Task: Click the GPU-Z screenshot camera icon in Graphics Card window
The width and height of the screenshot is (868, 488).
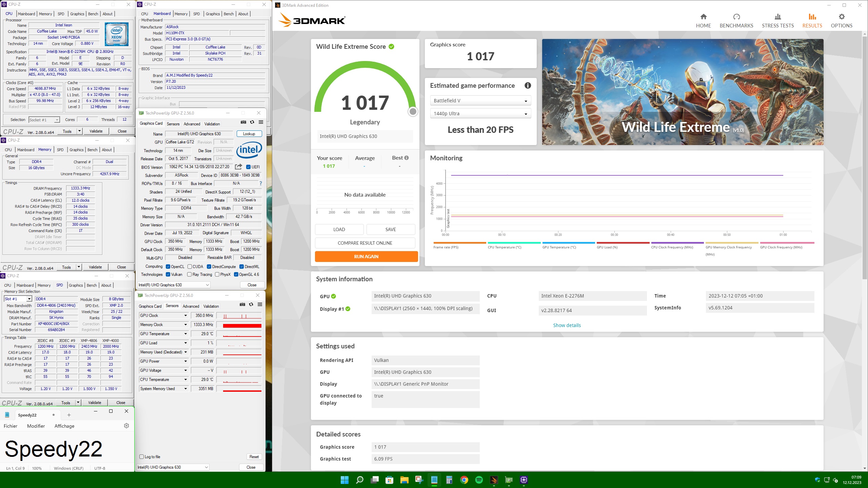Action: (x=243, y=122)
